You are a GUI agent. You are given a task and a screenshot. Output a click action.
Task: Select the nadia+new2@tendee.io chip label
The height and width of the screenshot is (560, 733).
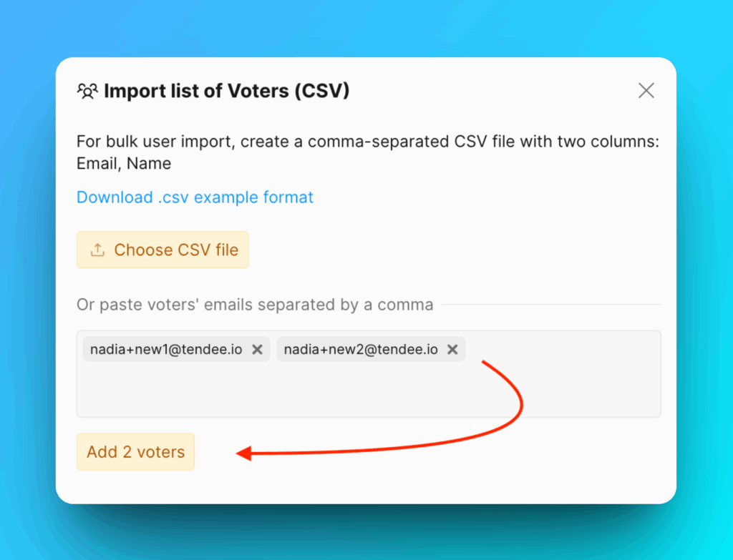click(361, 350)
